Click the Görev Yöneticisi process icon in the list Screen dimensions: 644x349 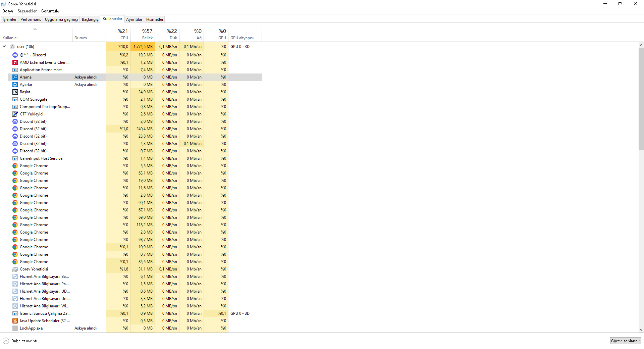tap(15, 269)
